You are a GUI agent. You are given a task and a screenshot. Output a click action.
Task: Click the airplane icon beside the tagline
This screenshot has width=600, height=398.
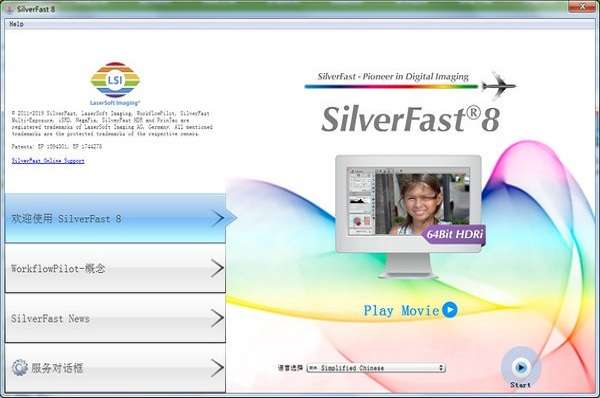(x=499, y=86)
